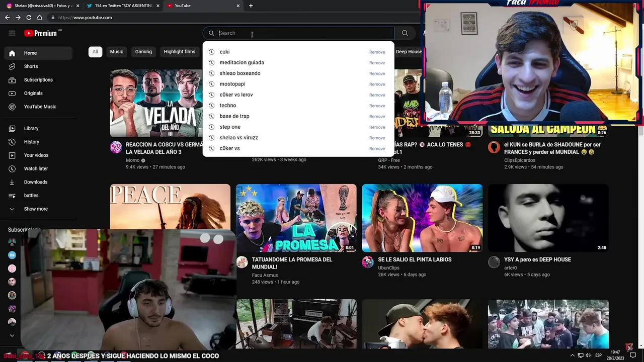
Task: Open the PEACE video thumbnail
Action: [x=170, y=207]
